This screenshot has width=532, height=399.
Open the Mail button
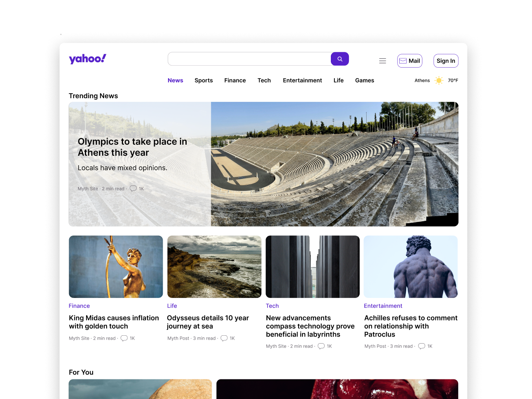click(x=410, y=61)
